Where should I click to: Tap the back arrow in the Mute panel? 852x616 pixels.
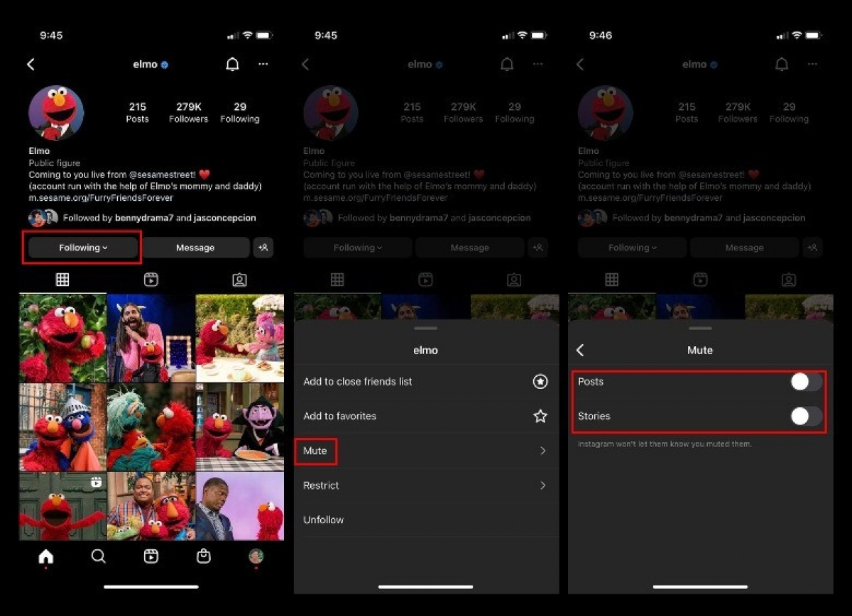[580, 350]
